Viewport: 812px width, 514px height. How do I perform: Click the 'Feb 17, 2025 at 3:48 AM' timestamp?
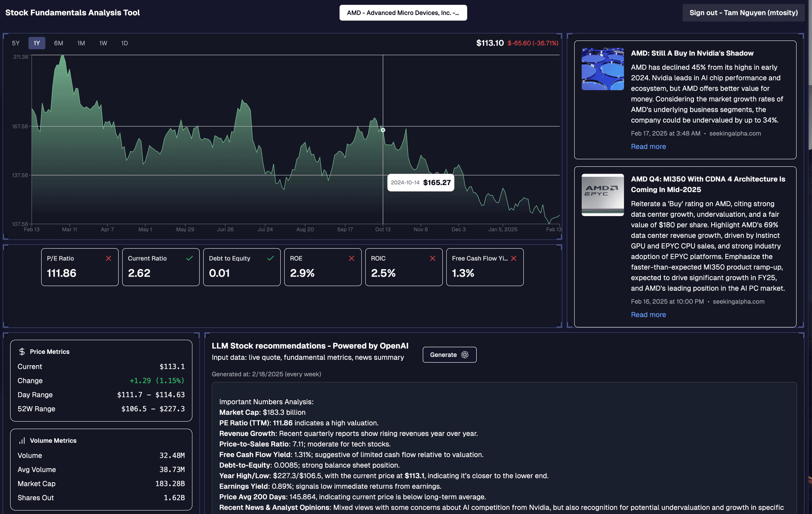pyautogui.click(x=666, y=134)
